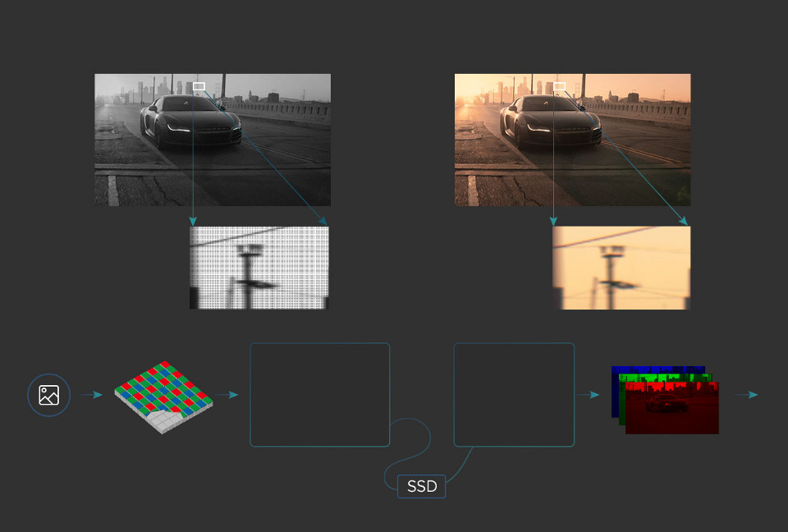The image size is (788, 532).
Task: Click the empty box left of SSD
Action: click(x=319, y=395)
